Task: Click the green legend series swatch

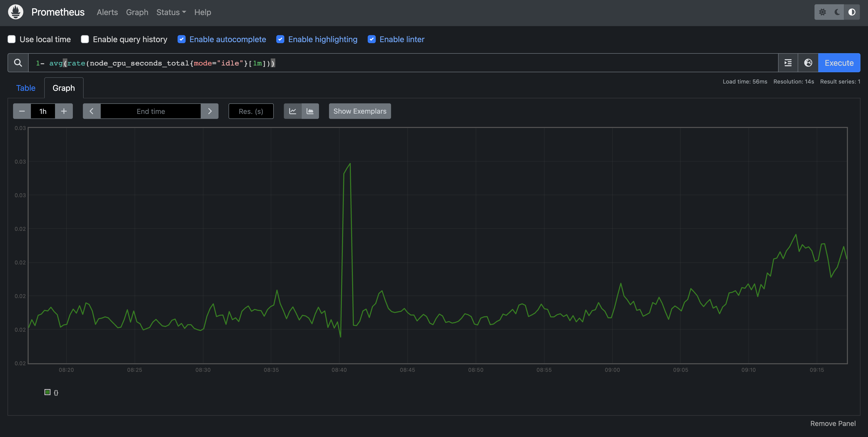Action: pos(47,392)
